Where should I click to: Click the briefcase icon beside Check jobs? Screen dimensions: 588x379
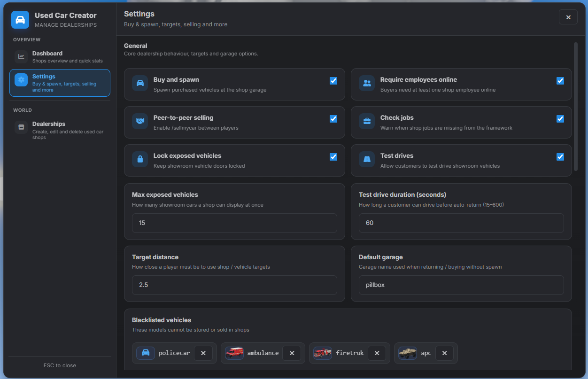[x=367, y=122]
